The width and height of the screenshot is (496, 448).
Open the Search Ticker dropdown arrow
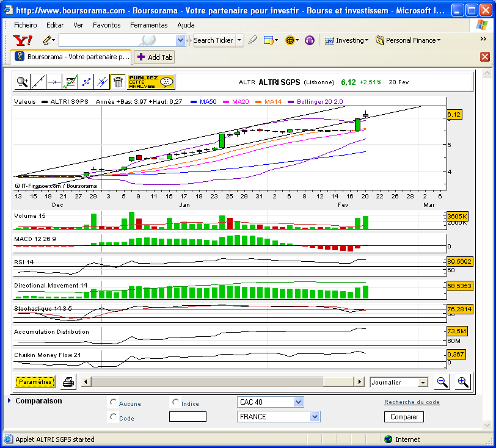click(239, 40)
